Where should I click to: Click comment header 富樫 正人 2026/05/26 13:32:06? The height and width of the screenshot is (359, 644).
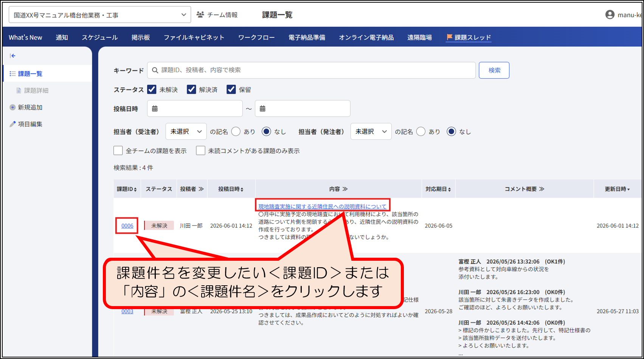click(x=512, y=262)
